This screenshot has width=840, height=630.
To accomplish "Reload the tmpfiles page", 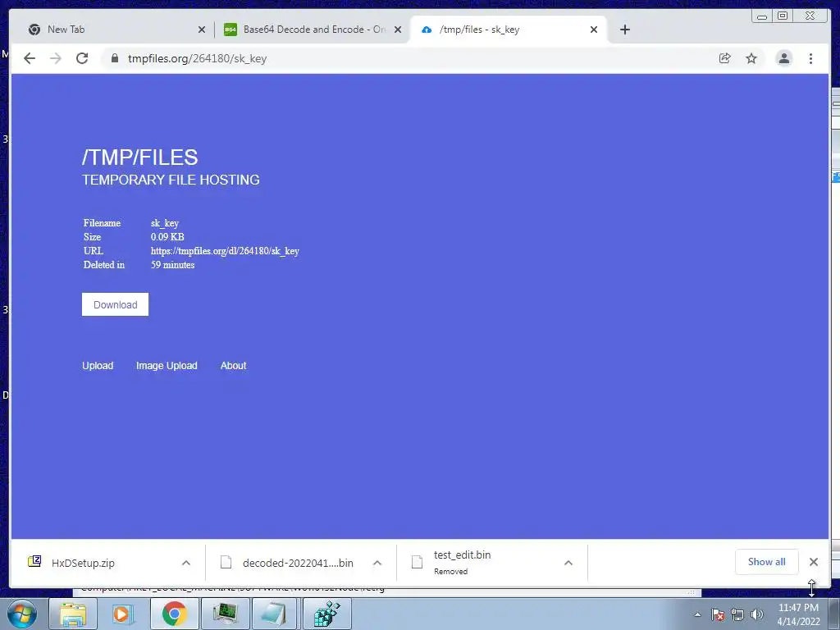I will pyautogui.click(x=82, y=58).
